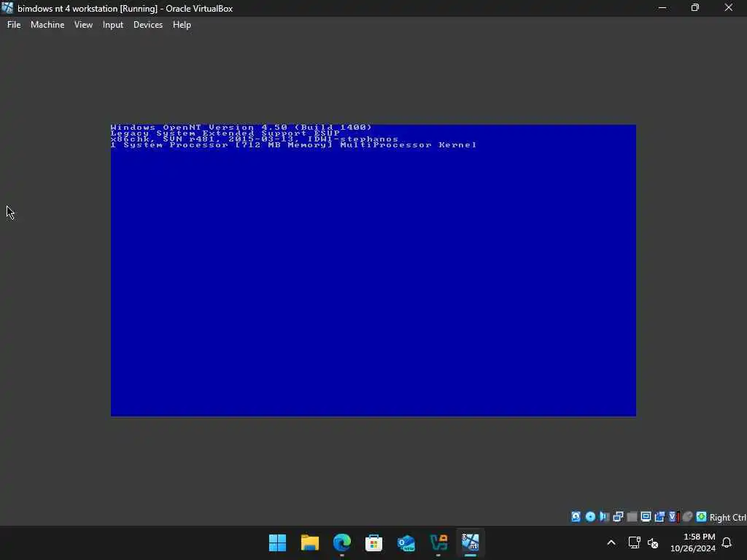Open the notifications bell icon
This screenshot has width=747, height=560.
(727, 542)
